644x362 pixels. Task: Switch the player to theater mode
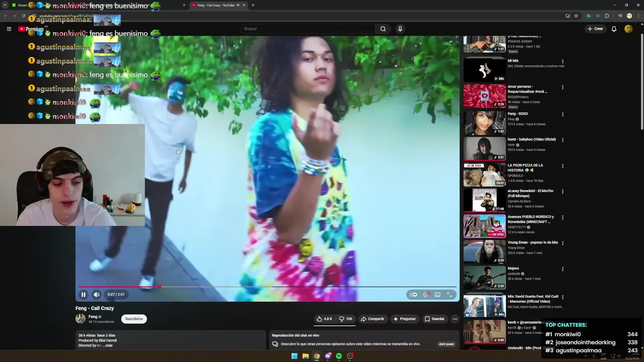pyautogui.click(x=438, y=295)
